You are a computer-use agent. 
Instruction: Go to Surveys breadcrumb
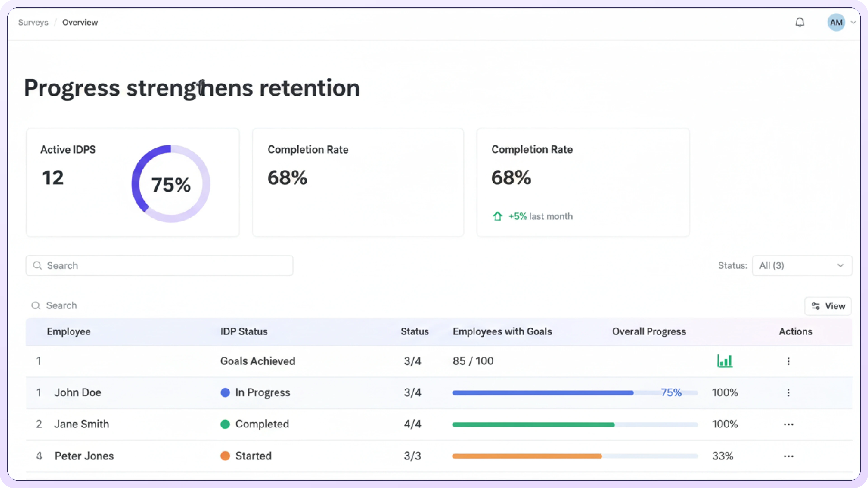coord(33,23)
